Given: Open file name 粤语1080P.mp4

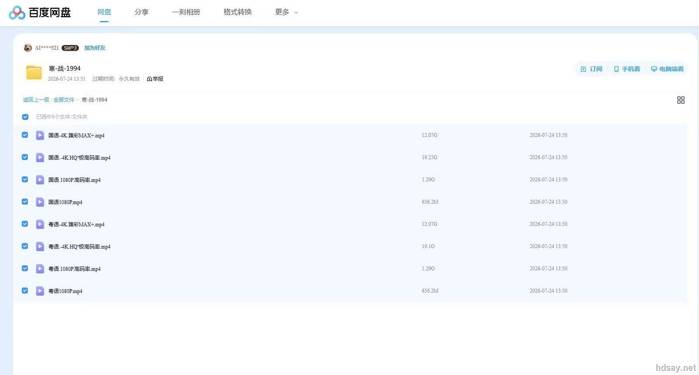Looking at the screenshot, I should (65, 291).
